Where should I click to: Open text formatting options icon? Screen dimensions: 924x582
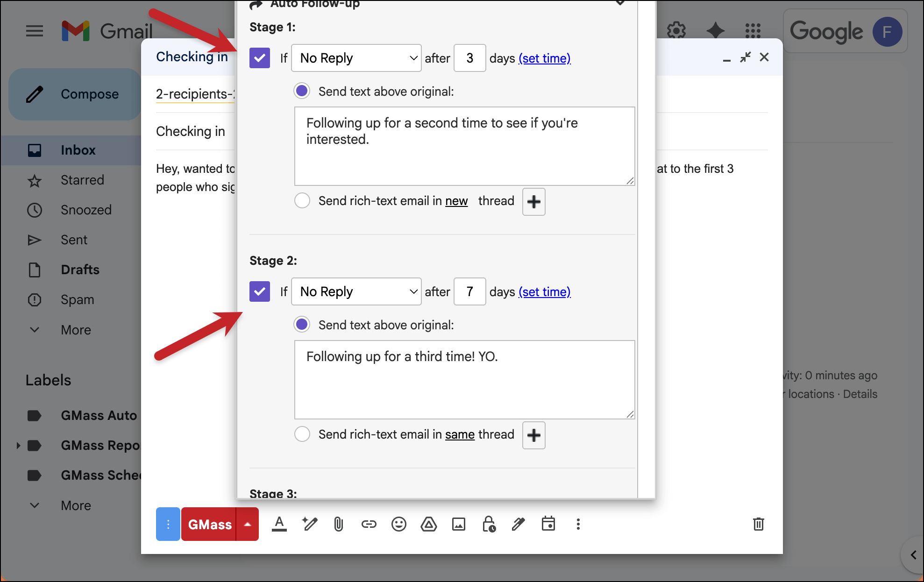pos(279,524)
